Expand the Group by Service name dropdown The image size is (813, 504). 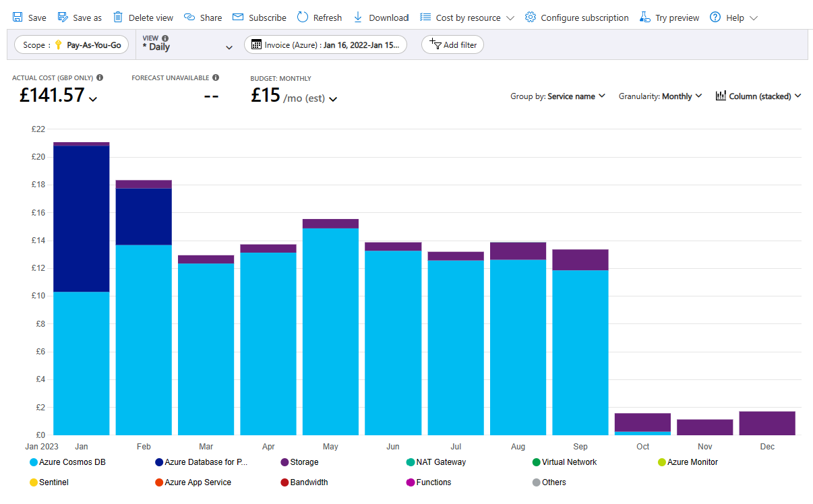tap(558, 96)
